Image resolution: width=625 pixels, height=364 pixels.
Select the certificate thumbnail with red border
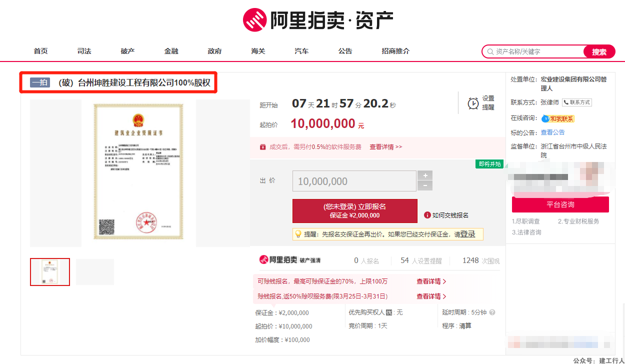[50, 272]
